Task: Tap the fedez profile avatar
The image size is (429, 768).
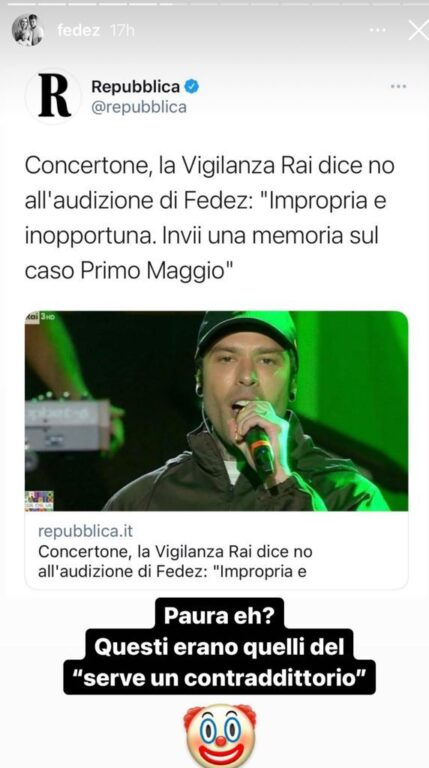Action: coord(27,30)
